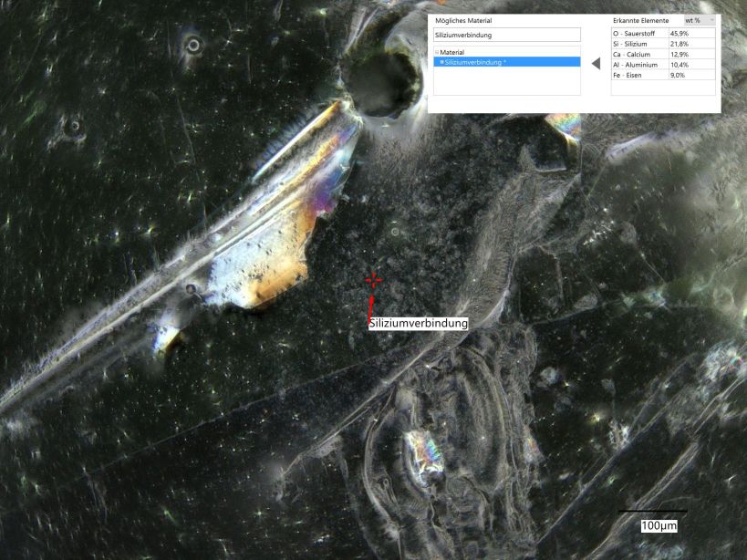This screenshot has width=747, height=560.
Task: Click the Siliziumverbindung annotation label on image
Action: pos(418,324)
